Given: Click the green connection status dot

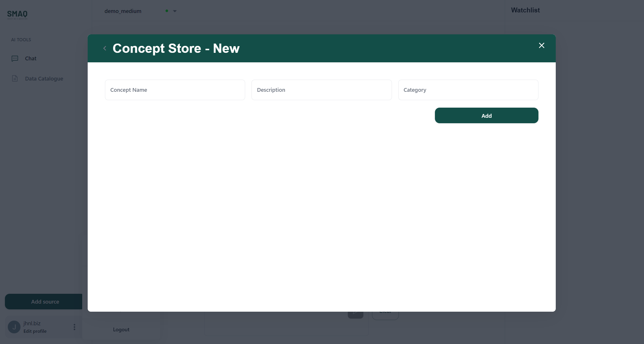Looking at the screenshot, I should [x=167, y=11].
